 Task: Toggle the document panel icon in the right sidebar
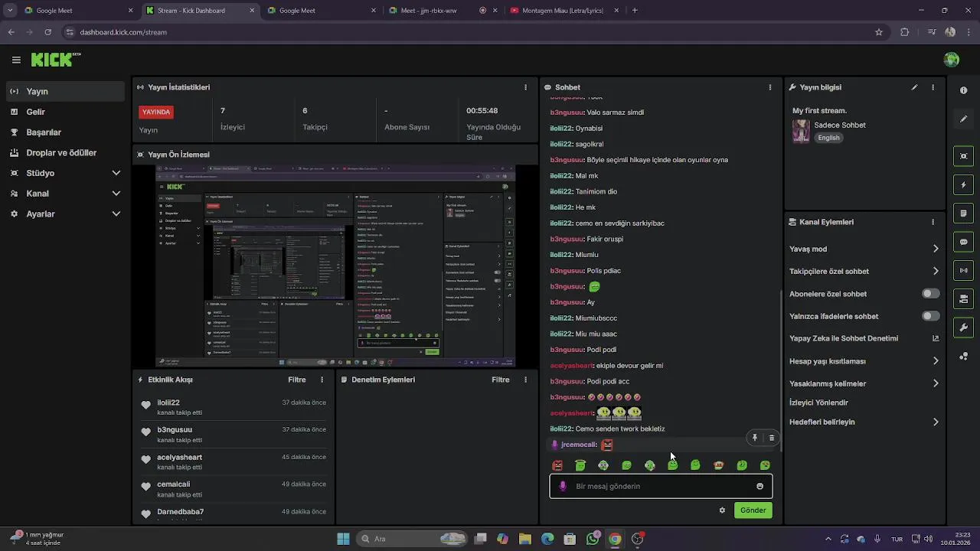[x=963, y=213]
